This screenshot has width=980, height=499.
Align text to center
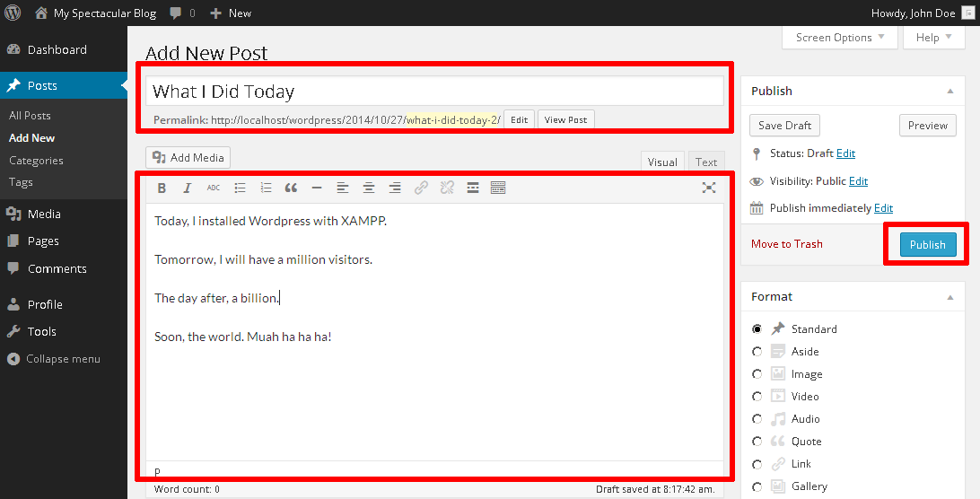pos(368,188)
